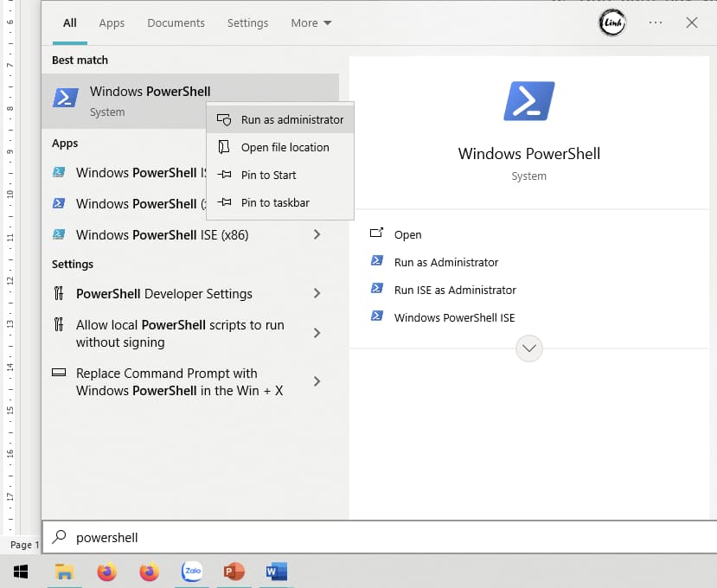Click the Pin to Start pushpin icon

click(222, 175)
